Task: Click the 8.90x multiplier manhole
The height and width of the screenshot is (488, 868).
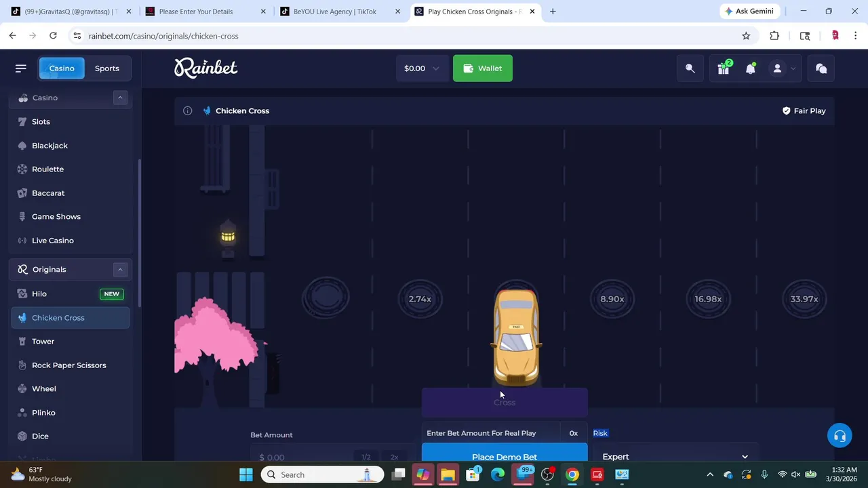Action: (x=612, y=299)
